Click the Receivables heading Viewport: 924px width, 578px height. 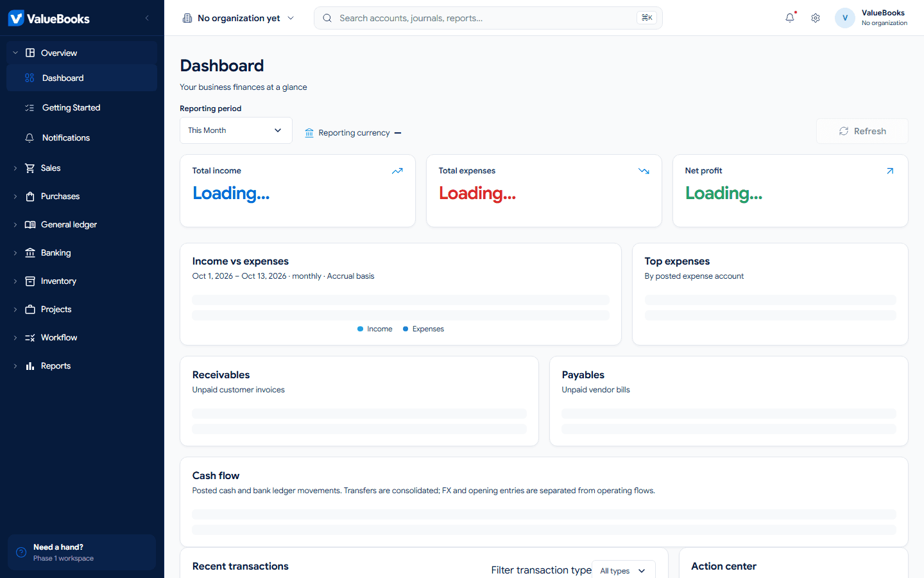tap(221, 375)
